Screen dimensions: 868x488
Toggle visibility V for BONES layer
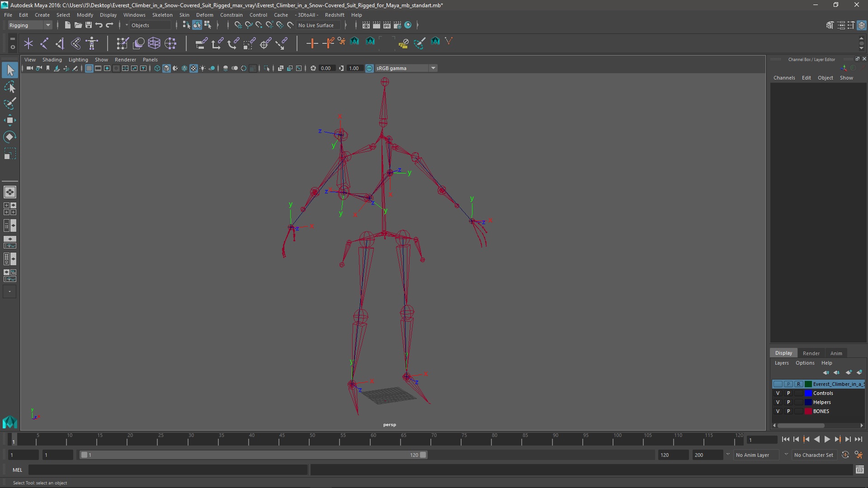[777, 411]
